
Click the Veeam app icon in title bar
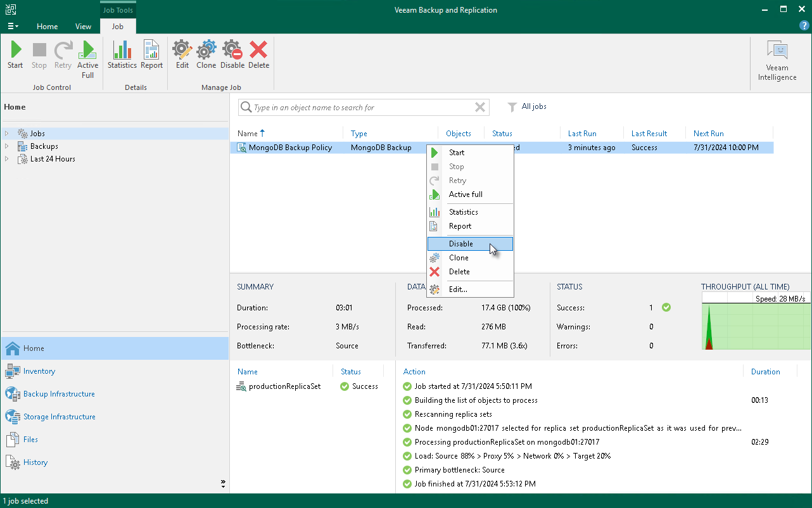point(11,10)
